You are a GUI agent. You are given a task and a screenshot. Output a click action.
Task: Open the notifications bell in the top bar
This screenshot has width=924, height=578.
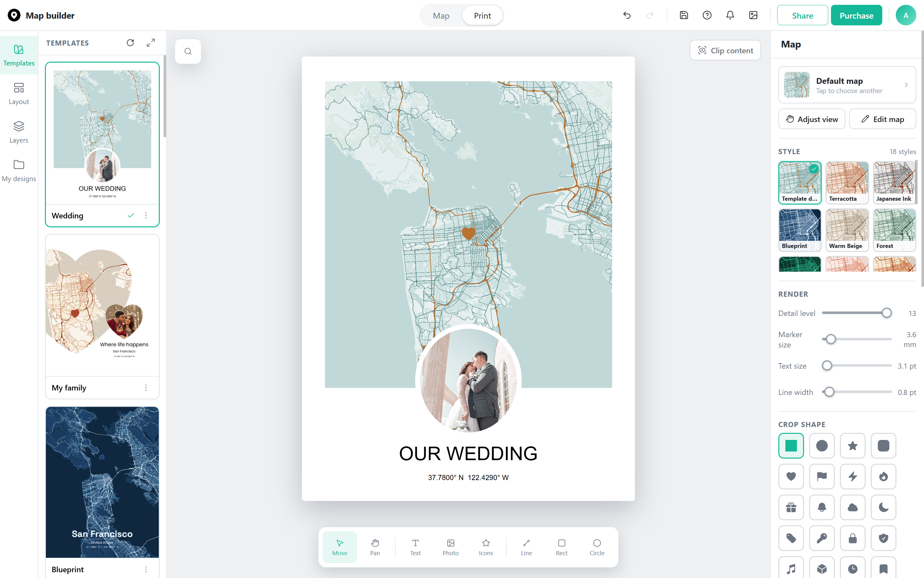tap(730, 15)
